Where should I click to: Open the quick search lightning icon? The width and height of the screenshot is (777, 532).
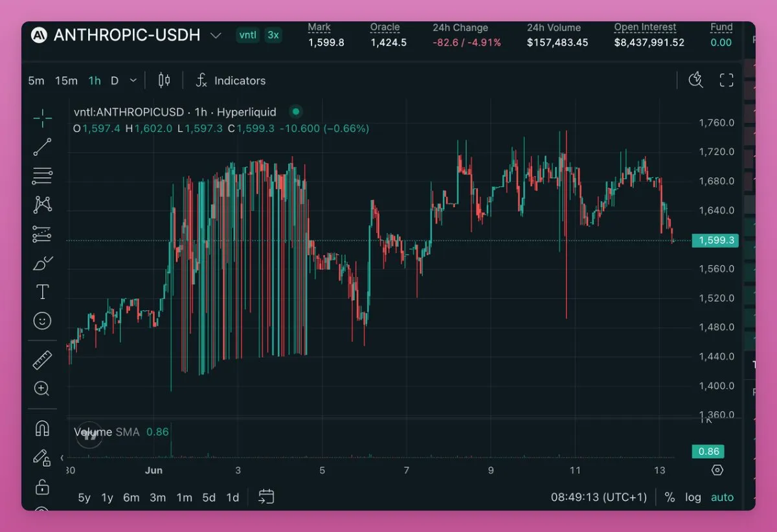[x=696, y=80]
